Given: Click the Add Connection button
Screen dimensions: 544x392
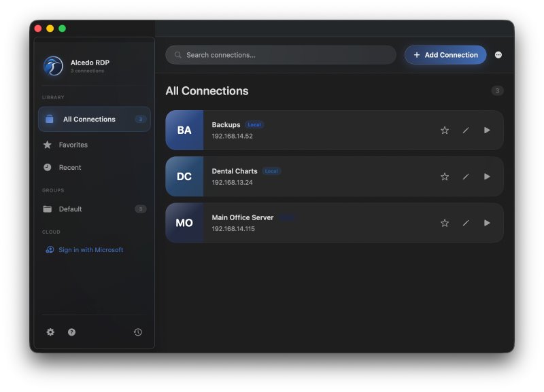Looking at the screenshot, I should (445, 55).
